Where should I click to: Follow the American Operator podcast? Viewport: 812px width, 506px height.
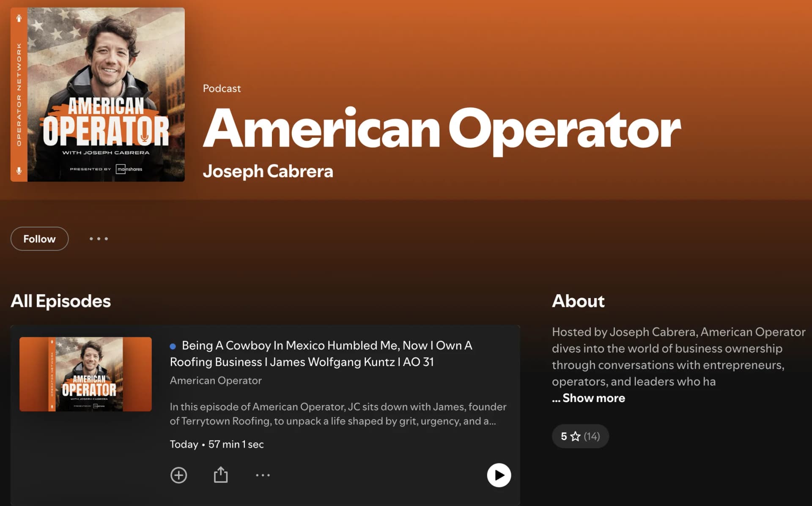coord(39,239)
